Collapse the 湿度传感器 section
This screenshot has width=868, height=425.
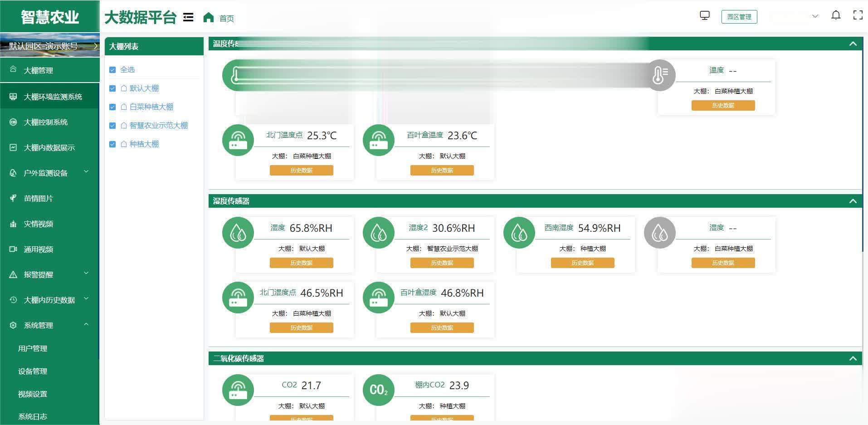pos(853,201)
